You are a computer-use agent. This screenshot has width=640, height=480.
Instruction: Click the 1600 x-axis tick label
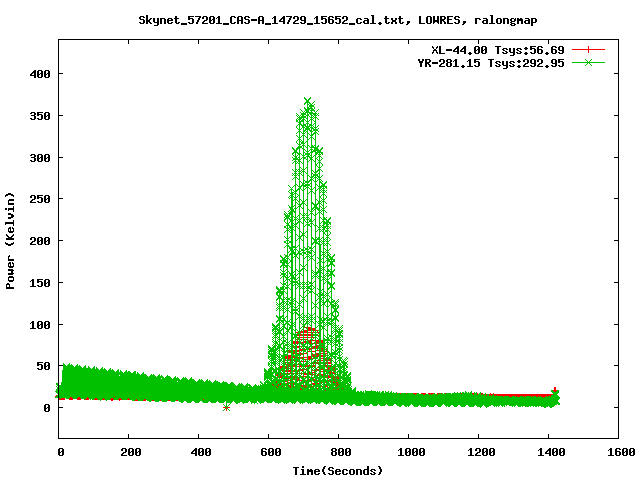(x=621, y=452)
